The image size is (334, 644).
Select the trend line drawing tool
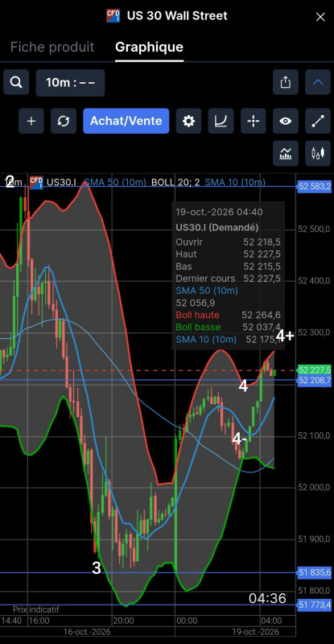(x=318, y=122)
